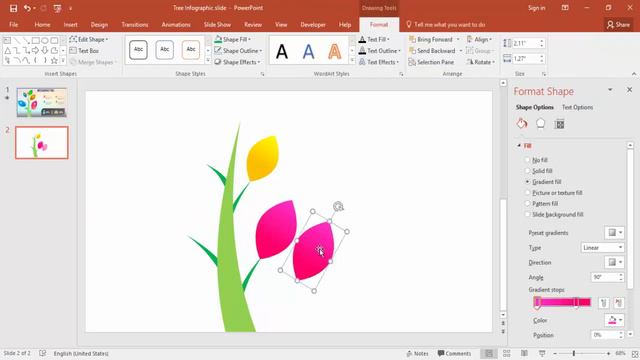Image resolution: width=640 pixels, height=360 pixels.
Task: Select Picture or texture fill option
Action: click(x=527, y=193)
